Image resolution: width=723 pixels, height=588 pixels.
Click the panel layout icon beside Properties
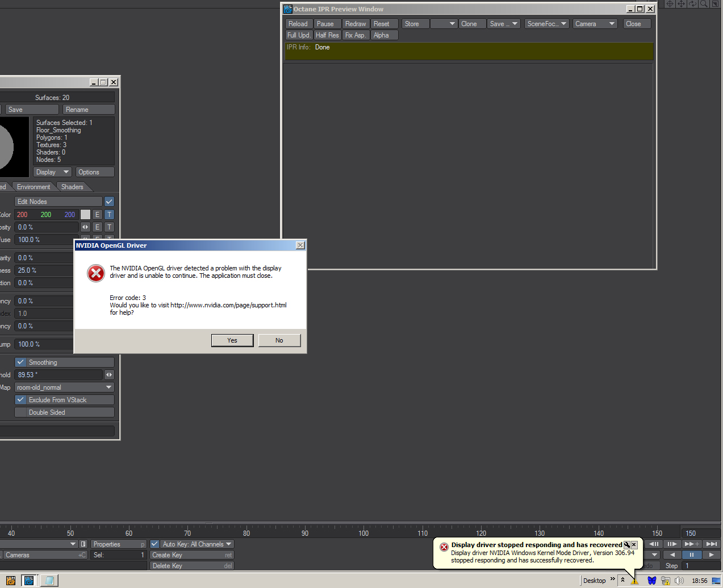(x=83, y=544)
